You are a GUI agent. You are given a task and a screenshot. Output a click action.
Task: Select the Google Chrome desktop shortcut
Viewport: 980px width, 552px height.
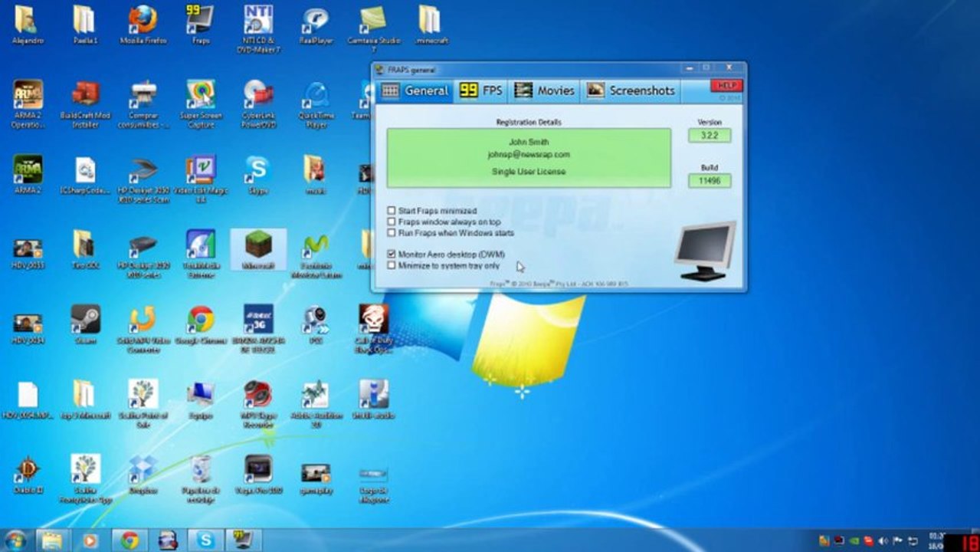click(x=200, y=324)
